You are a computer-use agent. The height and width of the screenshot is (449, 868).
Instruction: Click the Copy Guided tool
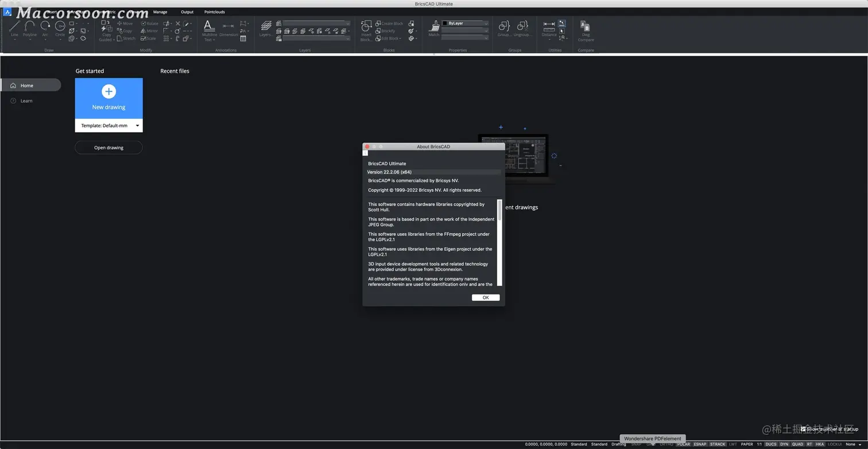click(106, 31)
